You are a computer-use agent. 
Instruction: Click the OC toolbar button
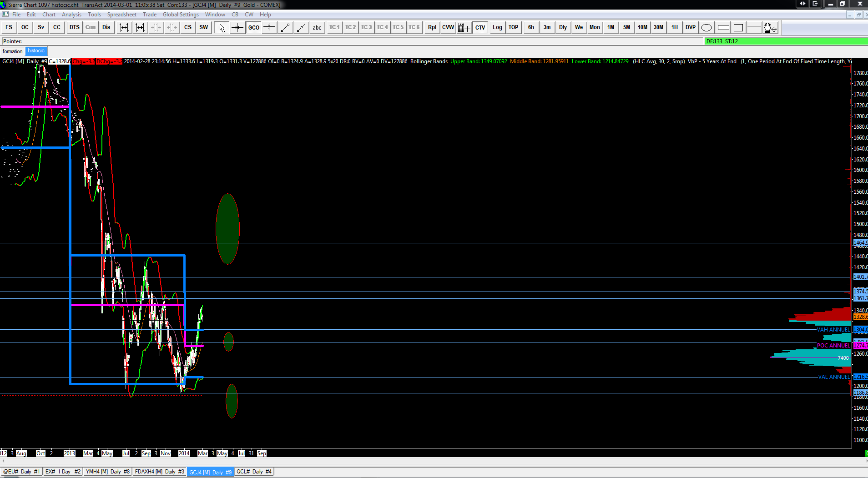(25, 27)
